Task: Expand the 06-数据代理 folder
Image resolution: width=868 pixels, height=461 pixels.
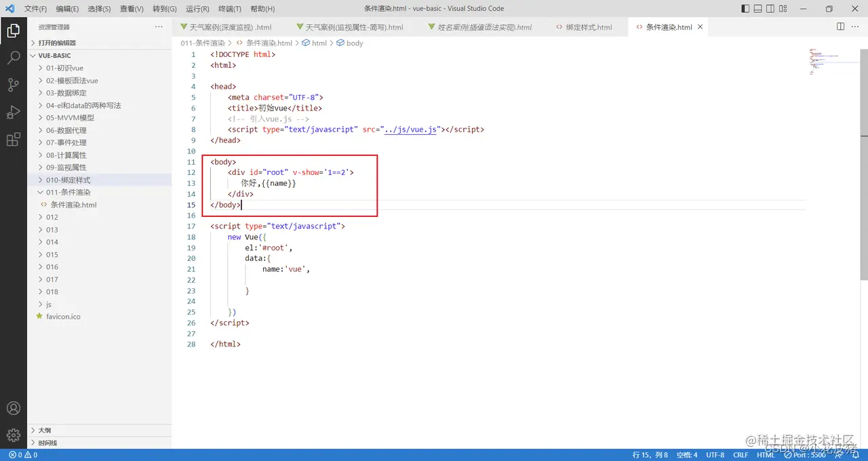Action: 99,130
